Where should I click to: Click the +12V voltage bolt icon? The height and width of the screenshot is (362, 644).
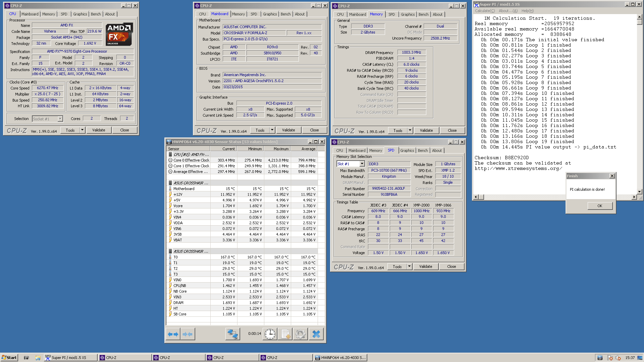(170, 194)
